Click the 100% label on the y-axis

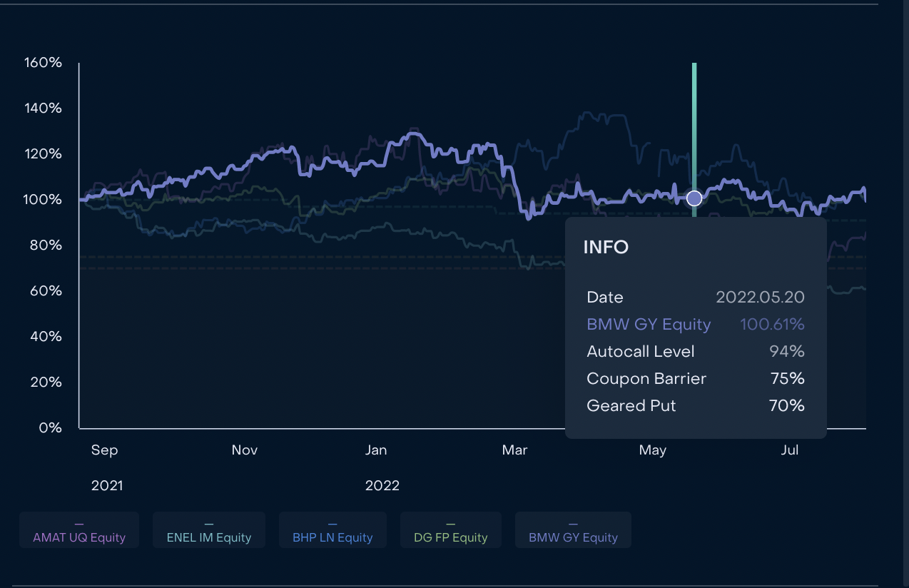click(43, 199)
